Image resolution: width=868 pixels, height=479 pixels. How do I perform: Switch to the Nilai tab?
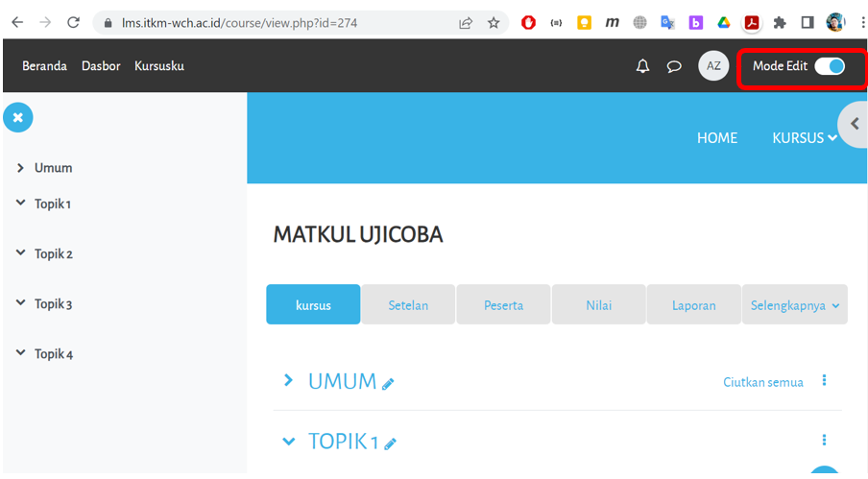pos(598,305)
